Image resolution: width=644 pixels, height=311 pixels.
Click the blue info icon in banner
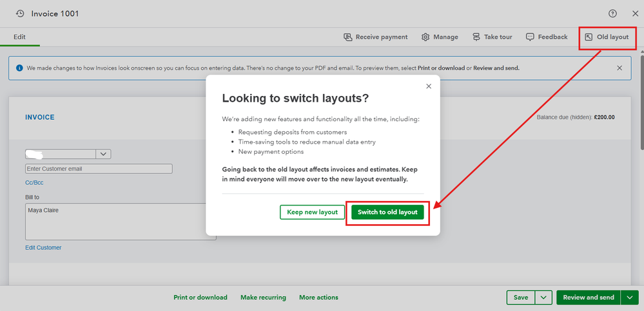19,68
